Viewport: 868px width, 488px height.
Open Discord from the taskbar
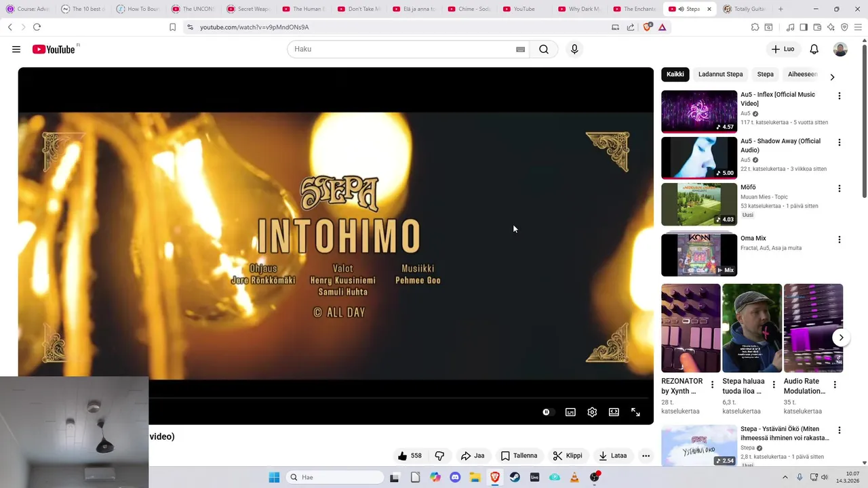click(455, 477)
